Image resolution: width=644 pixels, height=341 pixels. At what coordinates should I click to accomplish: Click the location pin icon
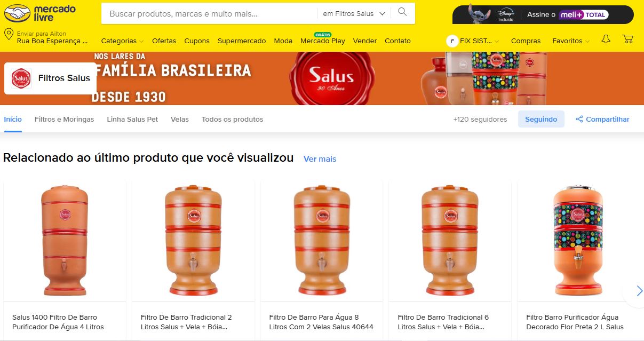pyautogui.click(x=9, y=35)
